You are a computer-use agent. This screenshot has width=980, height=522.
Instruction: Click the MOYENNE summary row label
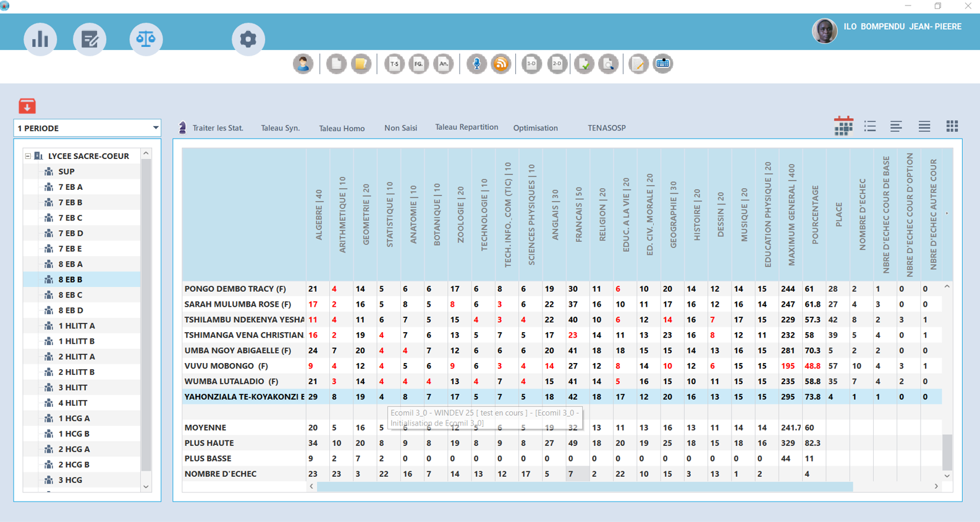[x=205, y=428]
